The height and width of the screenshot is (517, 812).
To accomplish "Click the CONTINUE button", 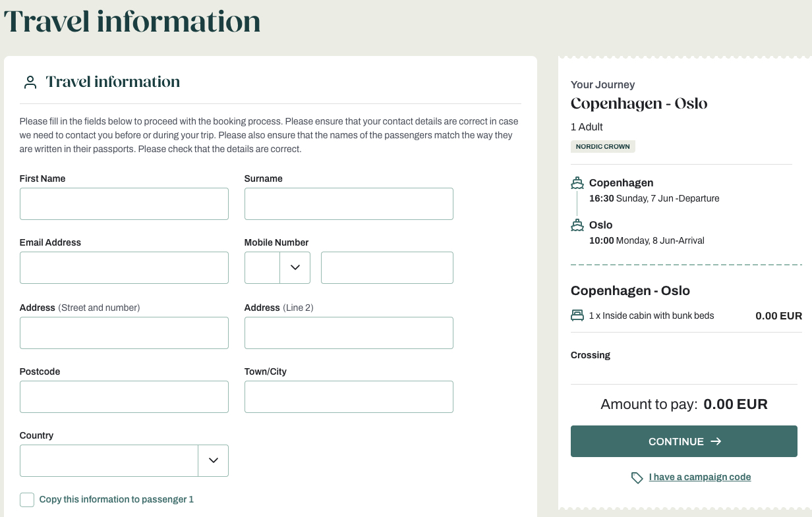I will (684, 441).
